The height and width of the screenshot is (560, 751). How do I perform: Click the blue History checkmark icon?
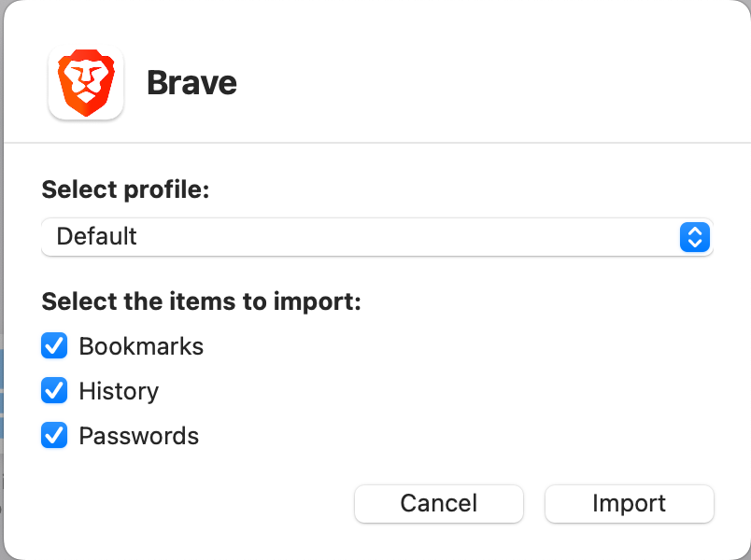[54, 391]
